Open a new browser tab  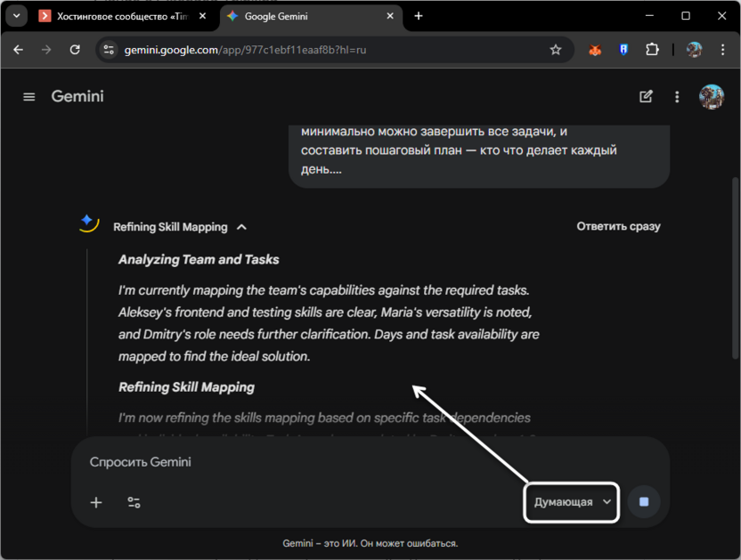coord(419,16)
